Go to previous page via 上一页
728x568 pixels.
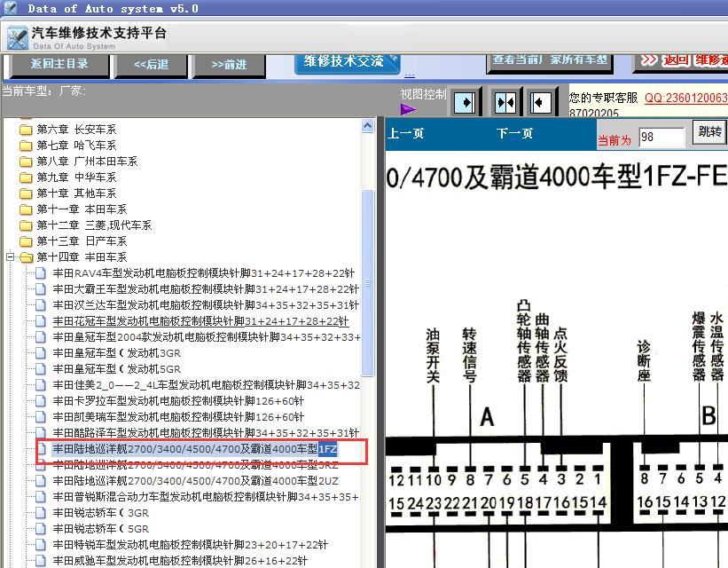(405, 134)
